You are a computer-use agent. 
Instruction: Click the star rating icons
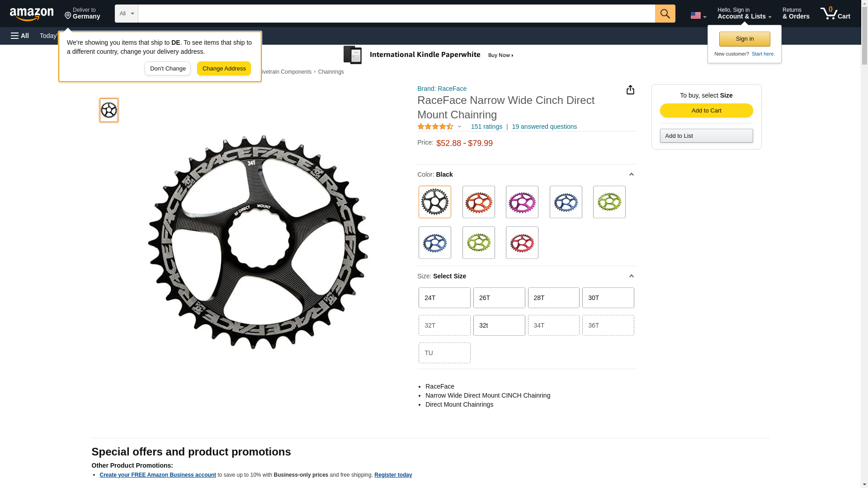click(435, 127)
